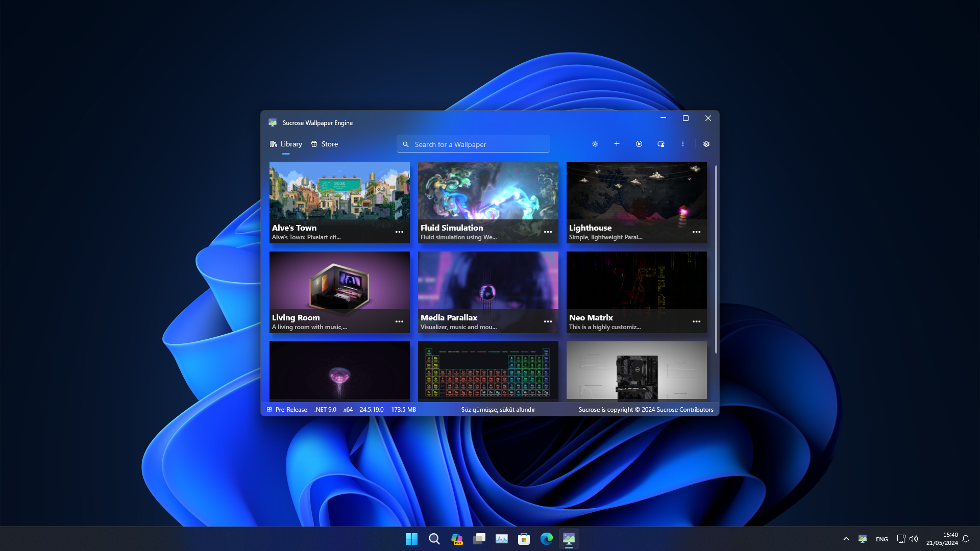Select the periodic table wallpaper thumbnail
The width and height of the screenshot is (980, 551).
point(488,371)
